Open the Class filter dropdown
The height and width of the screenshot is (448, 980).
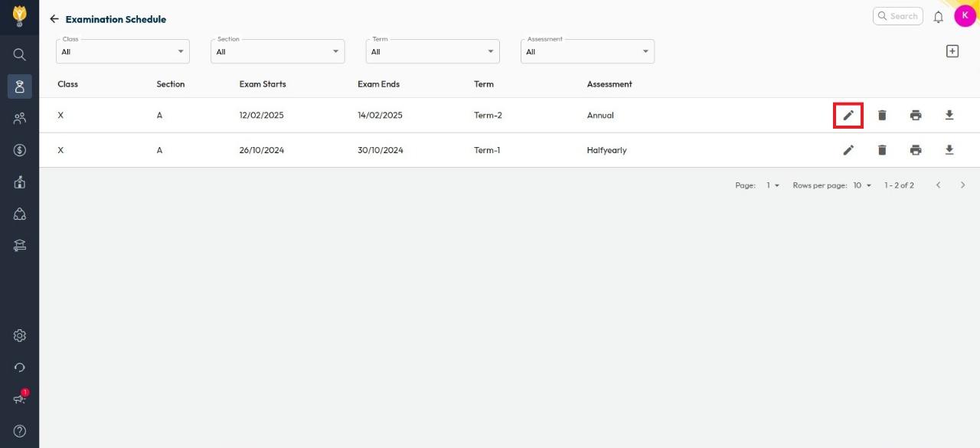(123, 51)
